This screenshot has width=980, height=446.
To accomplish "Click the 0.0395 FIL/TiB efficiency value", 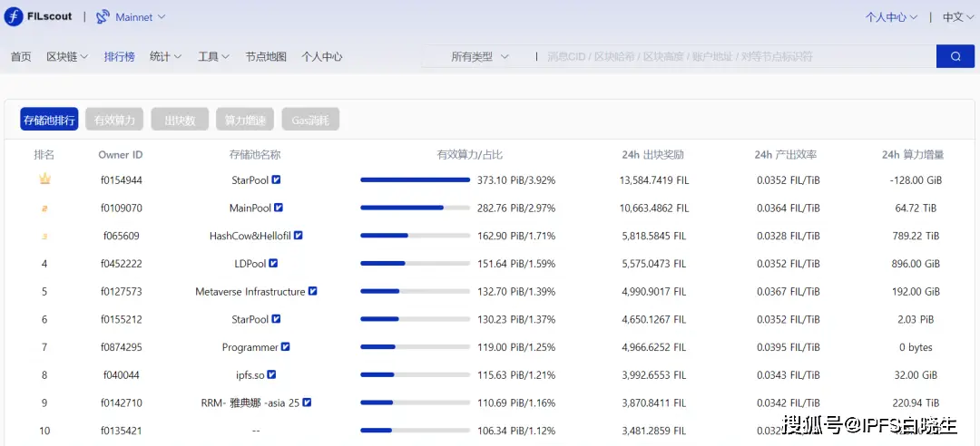I will tap(789, 347).
